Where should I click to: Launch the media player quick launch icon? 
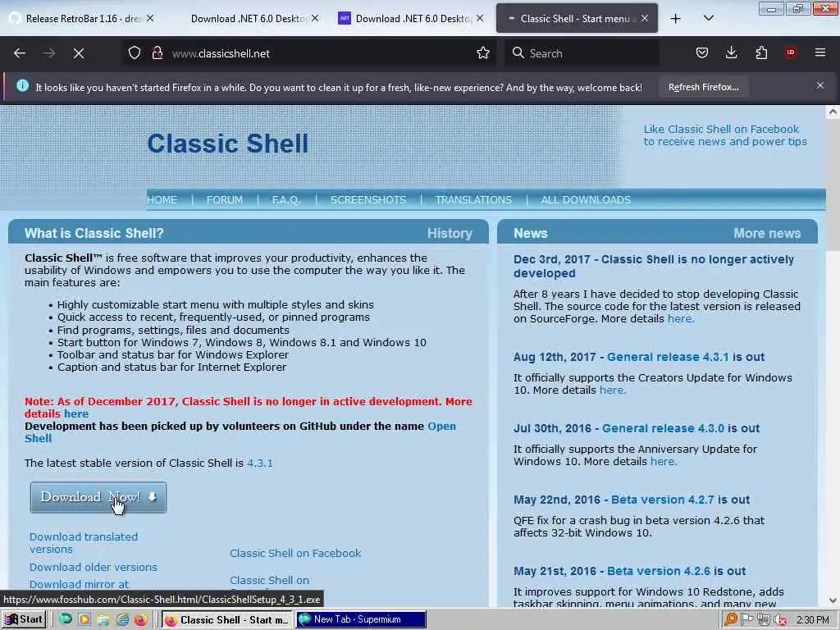(84, 620)
